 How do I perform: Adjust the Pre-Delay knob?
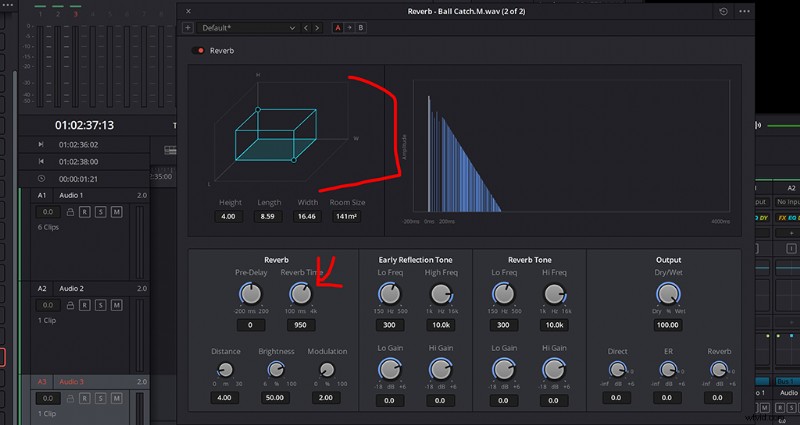click(x=251, y=294)
